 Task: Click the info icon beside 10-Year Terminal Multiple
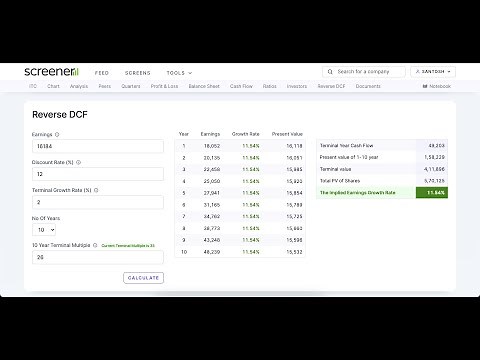[x=95, y=245]
